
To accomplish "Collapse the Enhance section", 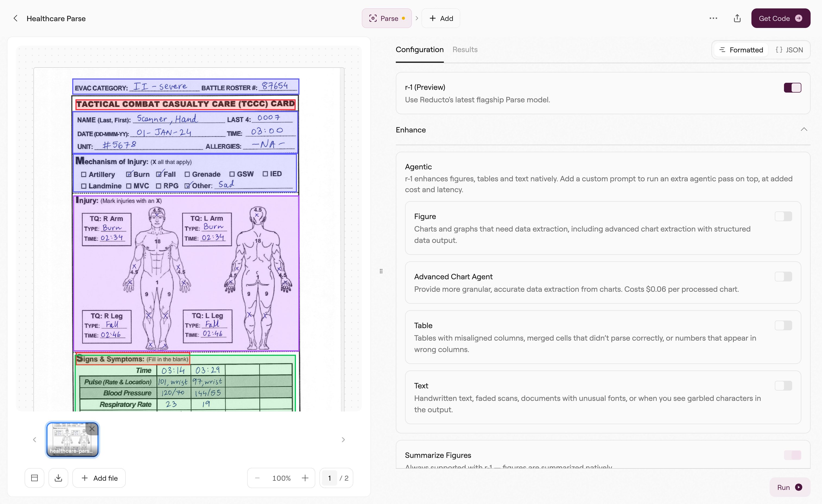I will (x=804, y=129).
